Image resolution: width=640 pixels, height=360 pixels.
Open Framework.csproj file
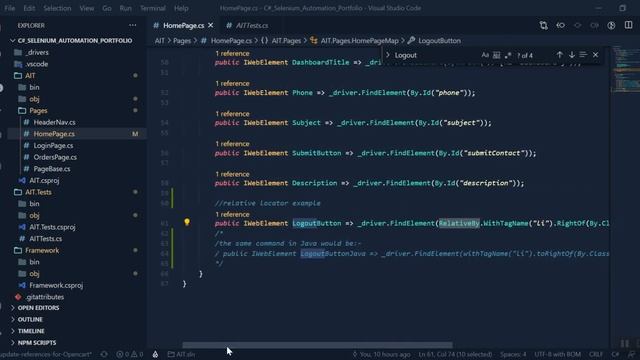coord(56,285)
